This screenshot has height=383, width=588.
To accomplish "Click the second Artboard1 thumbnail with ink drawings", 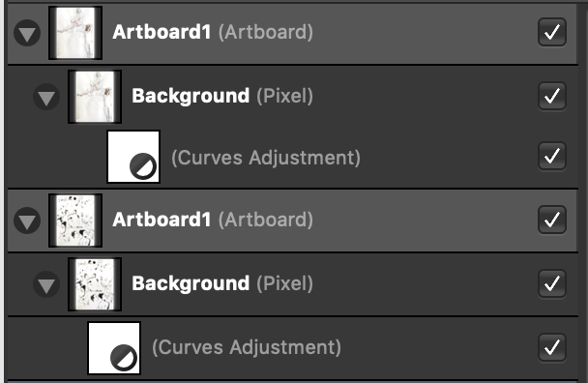I will pos(75,221).
